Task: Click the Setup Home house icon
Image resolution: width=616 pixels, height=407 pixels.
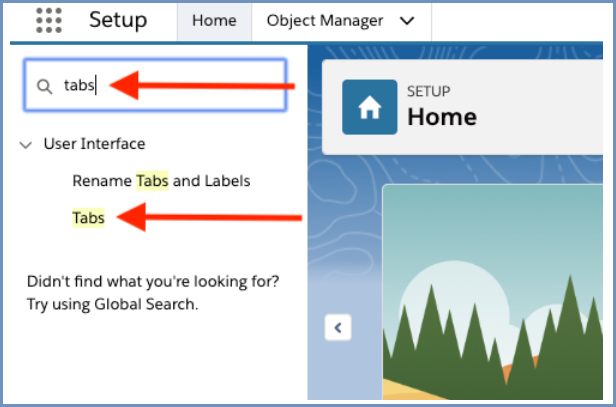Action: click(x=369, y=107)
